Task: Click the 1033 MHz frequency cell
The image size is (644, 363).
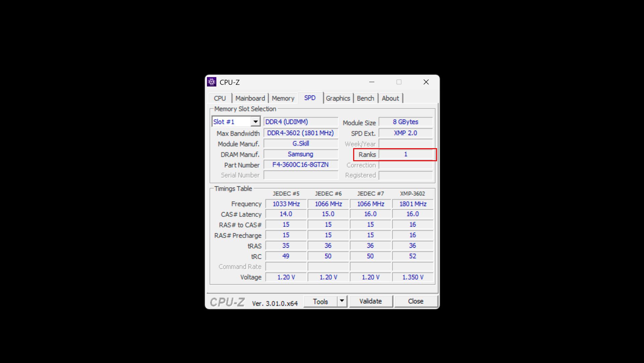Action: click(286, 204)
